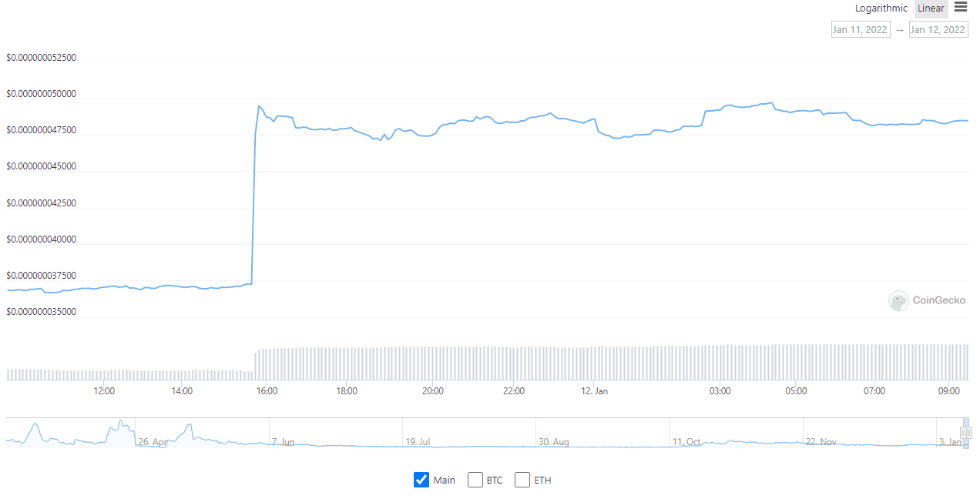The height and width of the screenshot is (499, 980).
Task: Click the $0.000000050000 axis label
Action: [x=41, y=93]
